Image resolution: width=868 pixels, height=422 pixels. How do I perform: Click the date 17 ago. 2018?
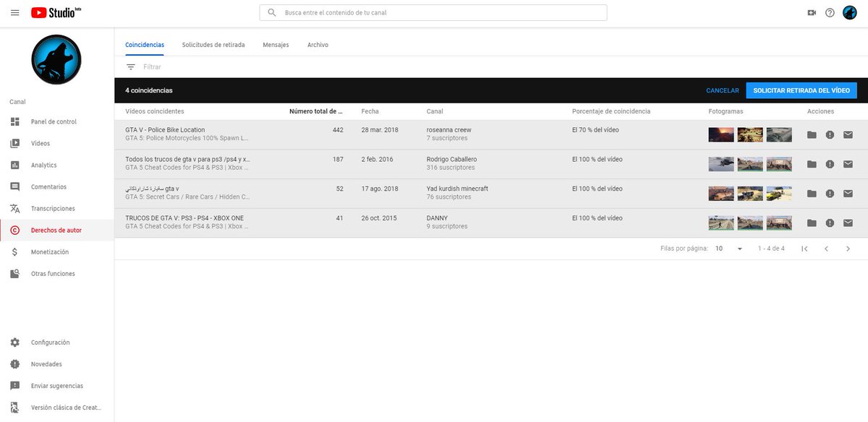pyautogui.click(x=380, y=189)
